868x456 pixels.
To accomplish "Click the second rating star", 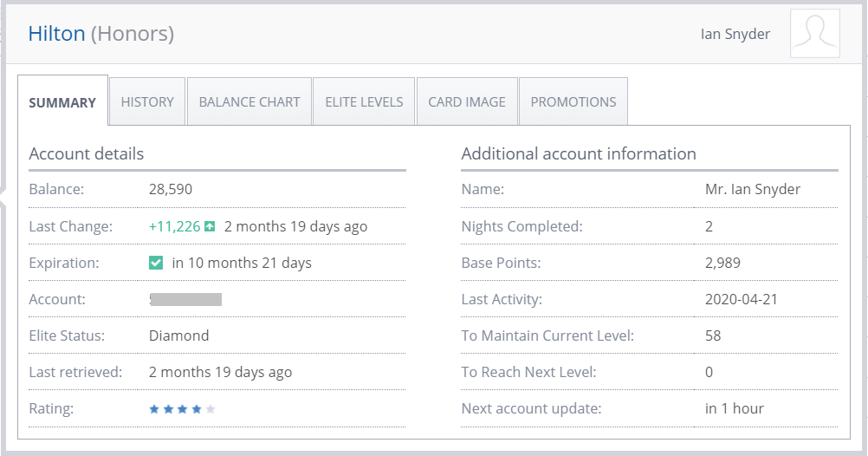I will [168, 409].
